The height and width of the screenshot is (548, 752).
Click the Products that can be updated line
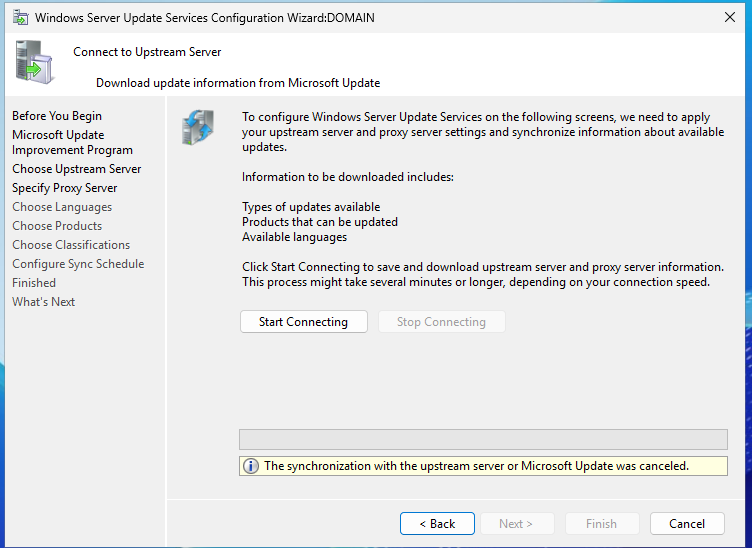point(320,222)
